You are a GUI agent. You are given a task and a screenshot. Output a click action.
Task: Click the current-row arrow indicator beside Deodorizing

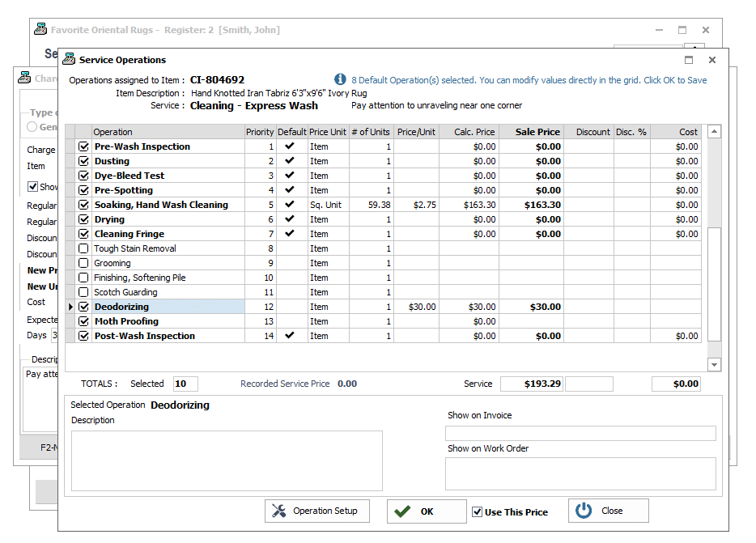70,307
